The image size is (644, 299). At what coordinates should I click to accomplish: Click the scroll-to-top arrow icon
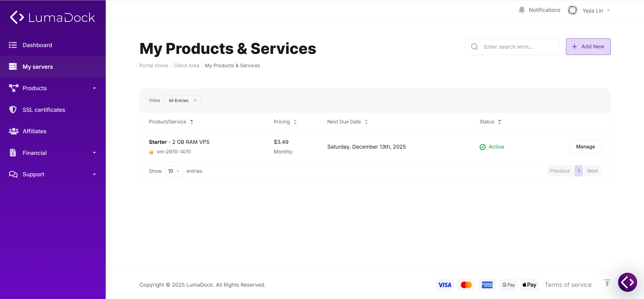607,283
